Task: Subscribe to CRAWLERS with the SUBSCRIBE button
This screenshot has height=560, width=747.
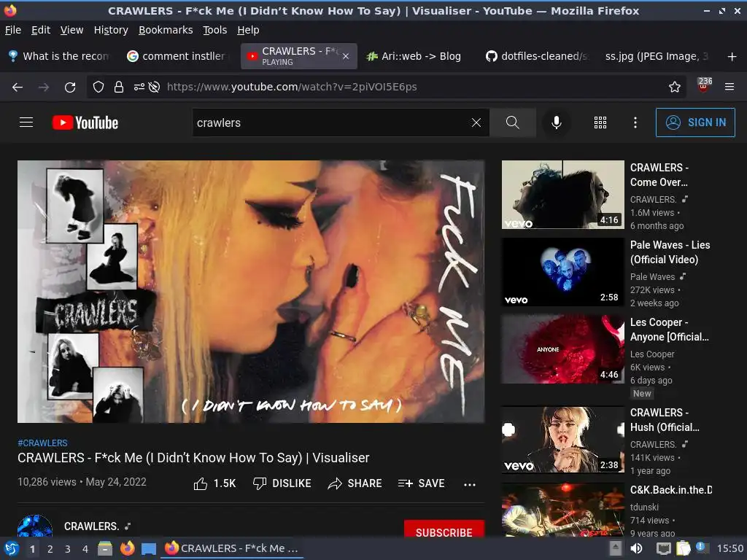Action: point(444,529)
